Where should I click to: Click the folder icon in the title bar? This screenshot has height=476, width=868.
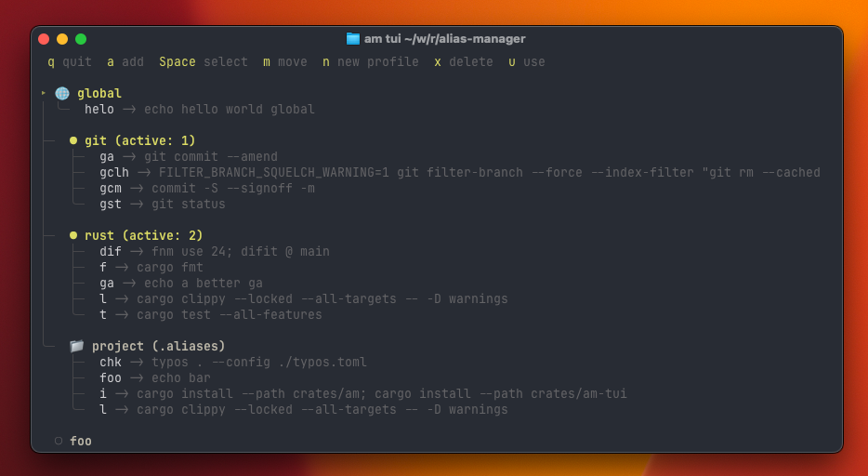pos(353,39)
